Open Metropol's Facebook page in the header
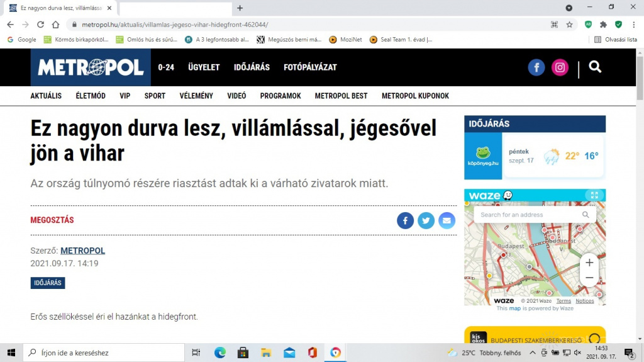This screenshot has height=362, width=644. coord(536,67)
